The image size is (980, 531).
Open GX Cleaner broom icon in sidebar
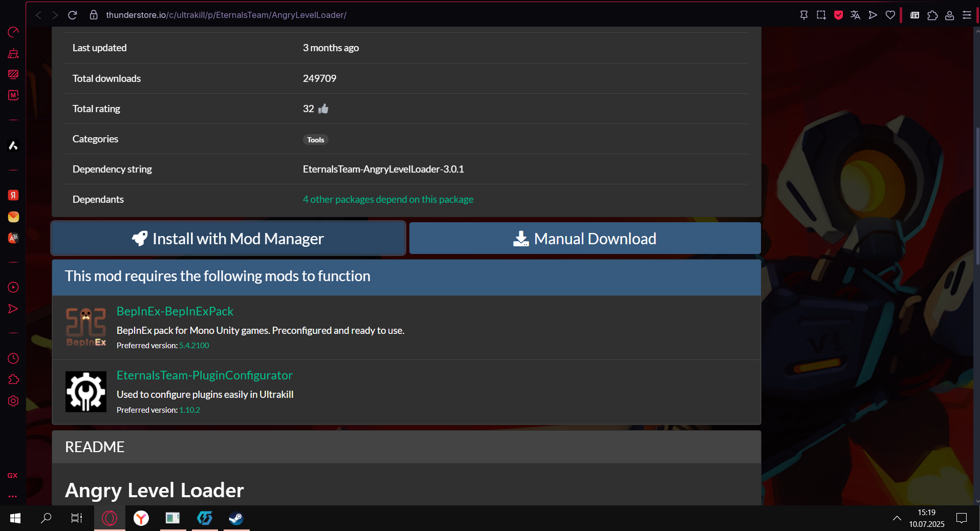[x=13, y=53]
